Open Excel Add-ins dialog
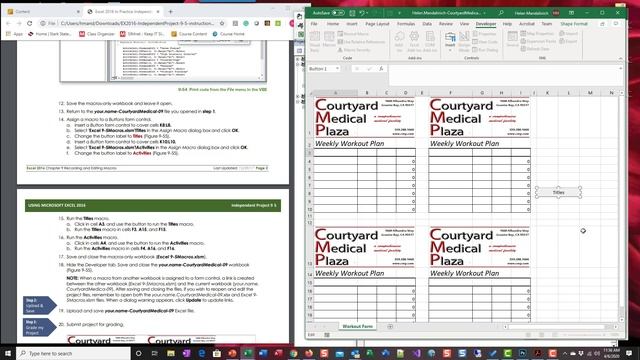The height and width of the screenshot is (360, 640). tap(414, 42)
